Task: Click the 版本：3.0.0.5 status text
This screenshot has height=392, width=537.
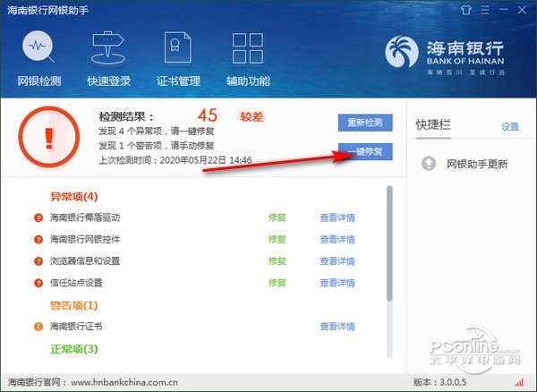Action: click(x=439, y=382)
